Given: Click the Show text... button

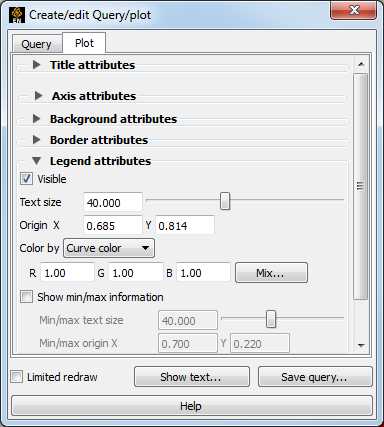Looking at the screenshot, I should click(192, 377).
